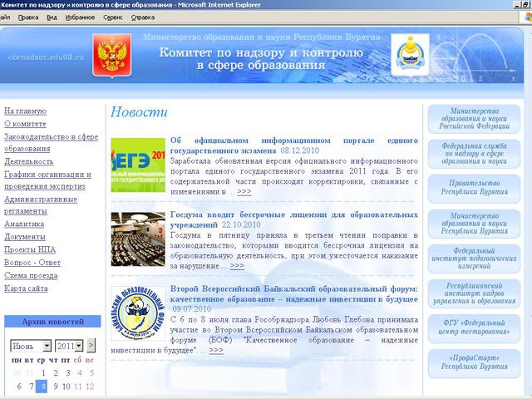Viewport: 532px width, 399px height.
Task: Open the ЕГЭ 2011 news thumbnail
Action: pos(138,165)
